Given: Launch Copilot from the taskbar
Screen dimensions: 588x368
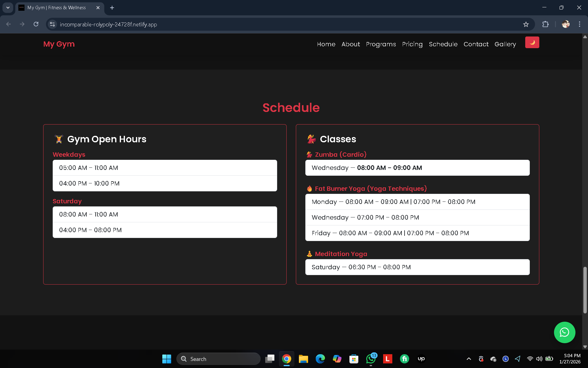Looking at the screenshot, I should [337, 359].
